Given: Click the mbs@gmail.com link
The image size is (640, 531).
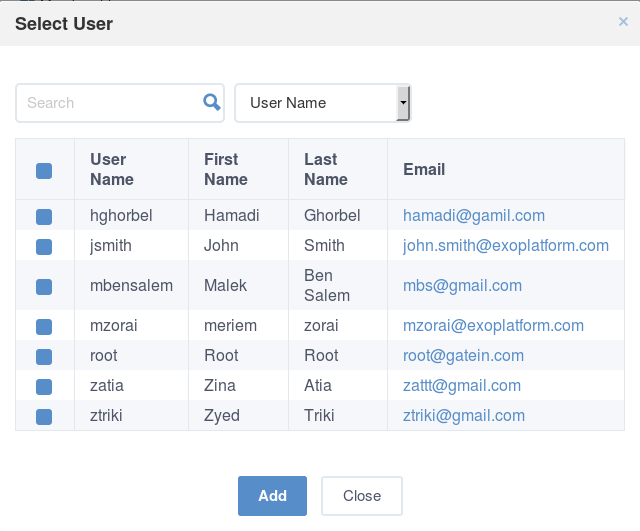Looking at the screenshot, I should (x=462, y=286).
